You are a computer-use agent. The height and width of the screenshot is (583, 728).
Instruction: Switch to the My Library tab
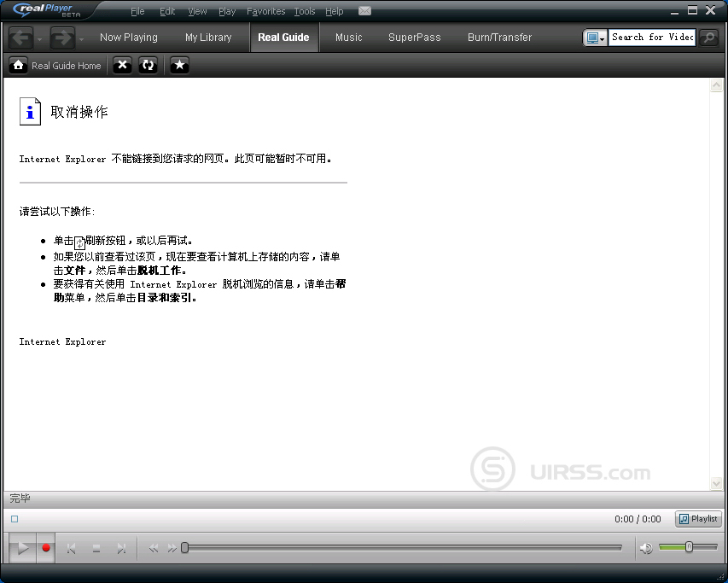tap(208, 38)
